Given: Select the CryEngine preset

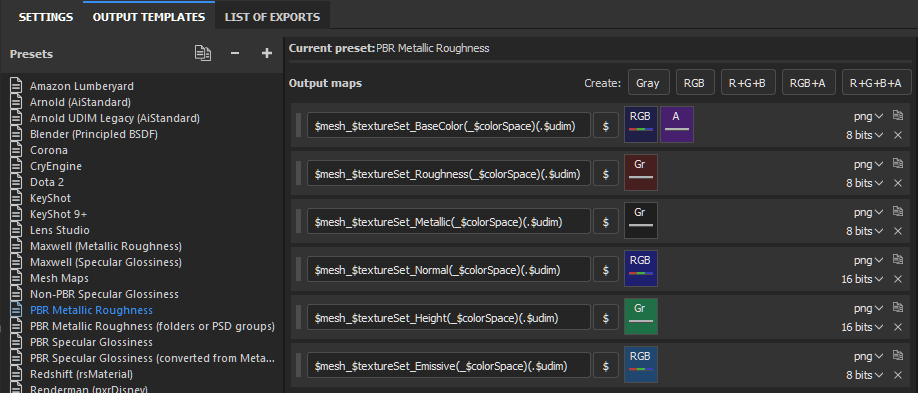Looking at the screenshot, I should (x=56, y=166).
